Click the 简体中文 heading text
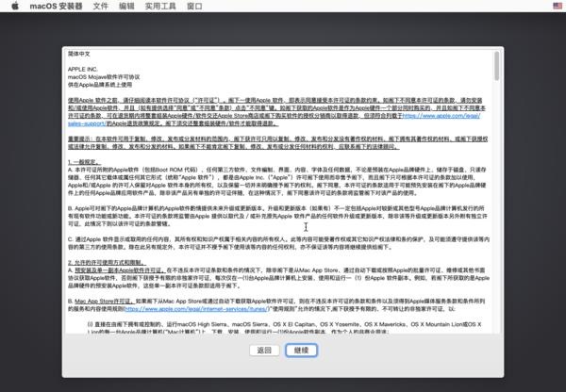Screen dimensions: 566x392 pyautogui.click(x=79, y=54)
